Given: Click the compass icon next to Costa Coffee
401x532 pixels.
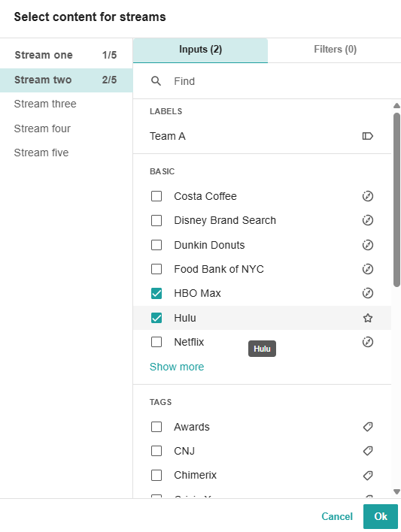Looking at the screenshot, I should click(x=367, y=196).
